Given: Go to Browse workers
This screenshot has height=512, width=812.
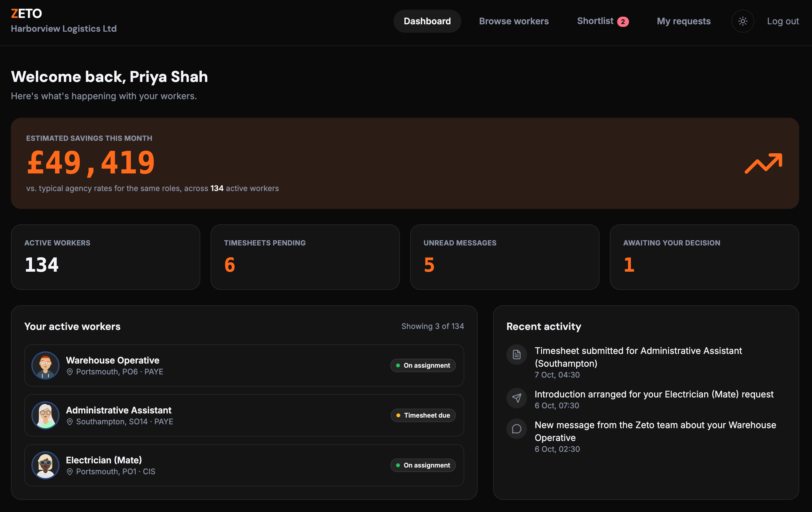Looking at the screenshot, I should [513, 21].
